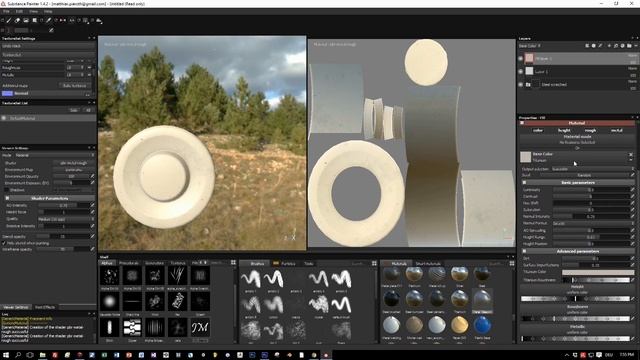The width and height of the screenshot is (640, 360).
Task: Select the Polygon fill tool in toolbar
Action: (x=34, y=20)
